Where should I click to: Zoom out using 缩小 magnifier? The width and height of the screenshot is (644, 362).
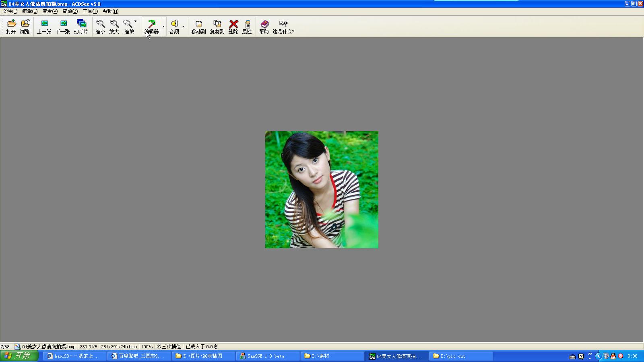click(x=100, y=27)
